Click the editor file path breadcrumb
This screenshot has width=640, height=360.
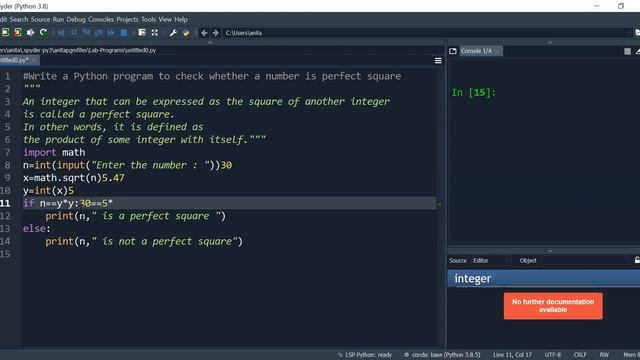(x=78, y=50)
